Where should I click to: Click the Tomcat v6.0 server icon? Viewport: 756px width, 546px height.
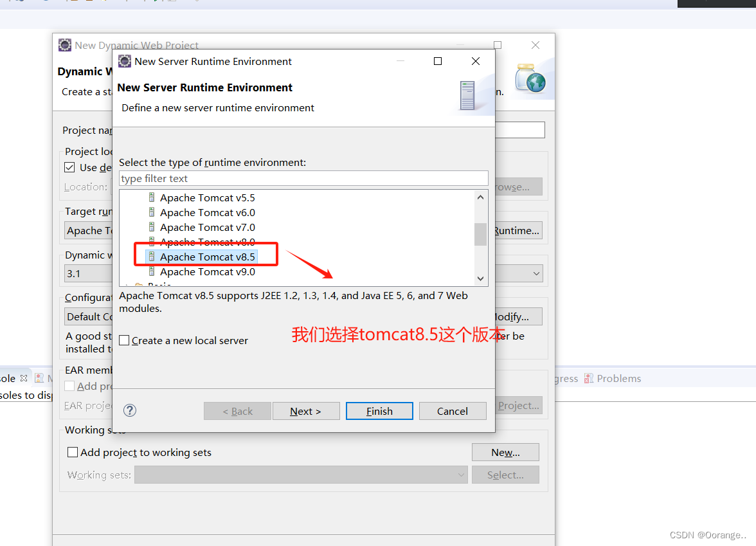coord(152,212)
